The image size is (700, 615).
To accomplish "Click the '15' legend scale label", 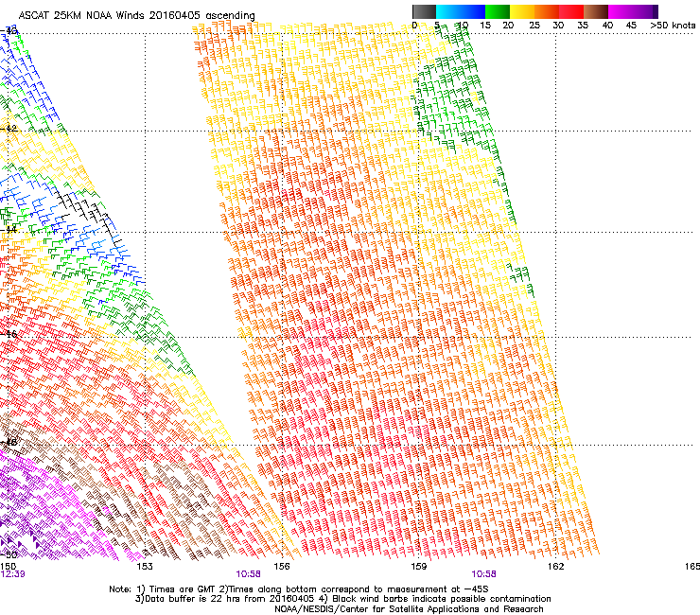I will (x=485, y=26).
